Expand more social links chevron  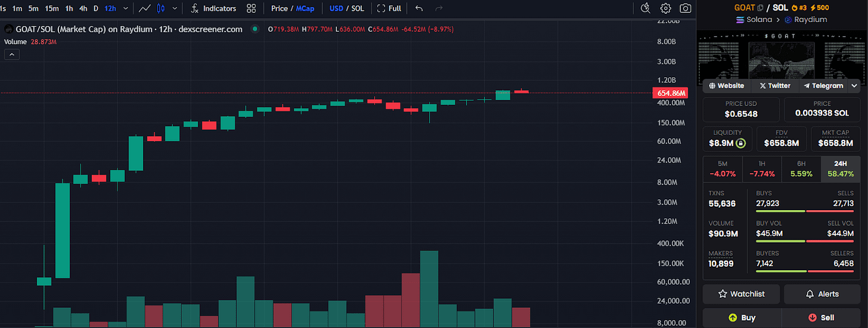click(x=854, y=86)
